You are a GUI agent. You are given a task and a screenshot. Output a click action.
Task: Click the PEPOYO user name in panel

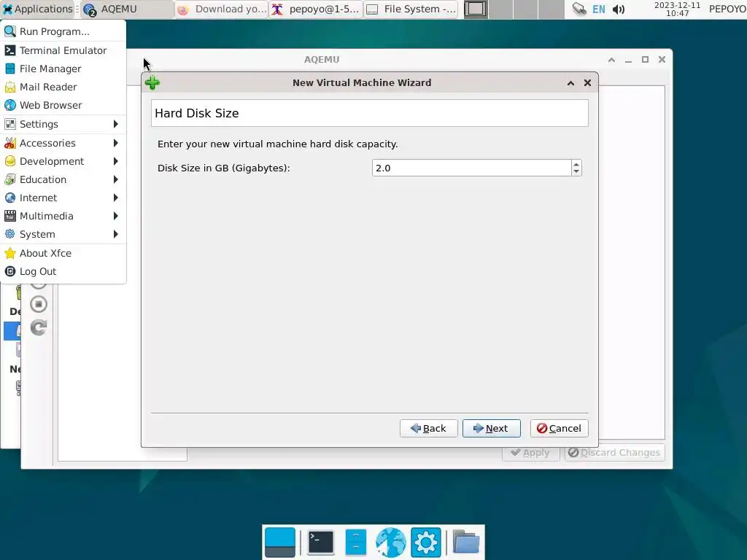pyautogui.click(x=727, y=9)
